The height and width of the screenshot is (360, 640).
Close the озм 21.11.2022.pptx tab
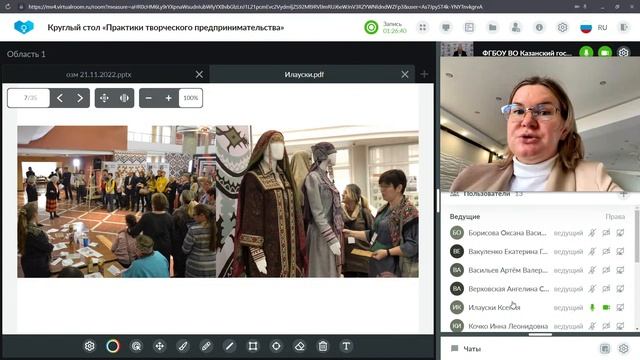pos(199,75)
